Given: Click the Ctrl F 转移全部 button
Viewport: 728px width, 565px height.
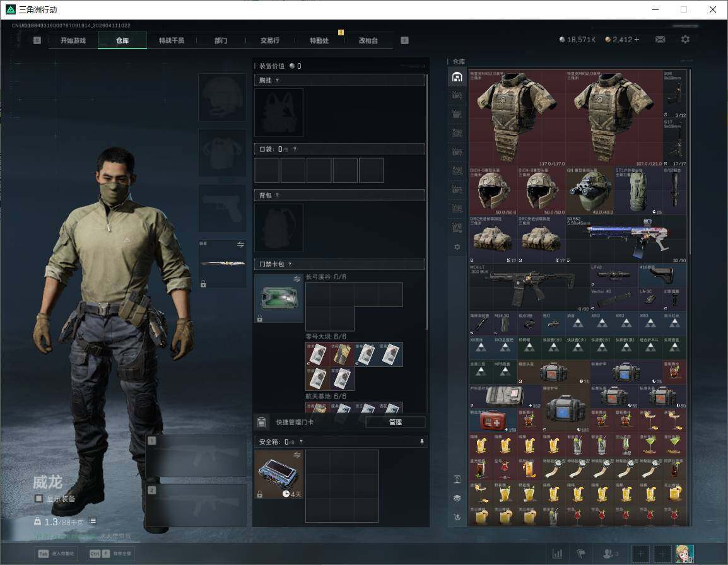Looking at the screenshot, I should click(110, 554).
